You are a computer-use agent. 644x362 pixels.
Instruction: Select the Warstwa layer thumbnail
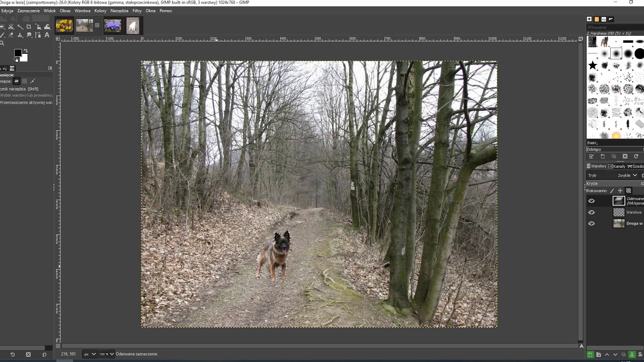(619, 212)
